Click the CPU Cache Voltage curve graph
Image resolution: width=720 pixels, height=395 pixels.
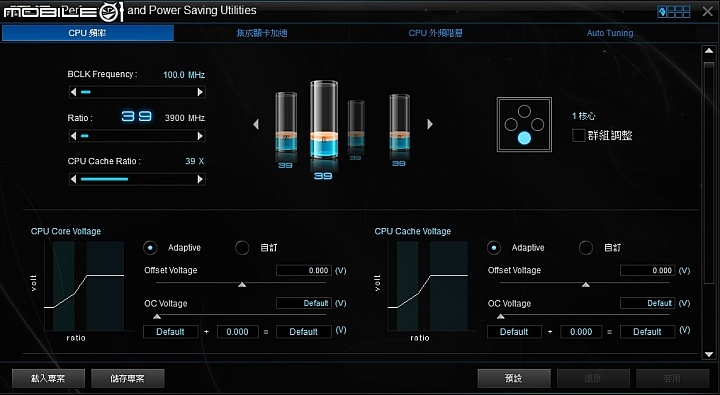click(x=428, y=286)
